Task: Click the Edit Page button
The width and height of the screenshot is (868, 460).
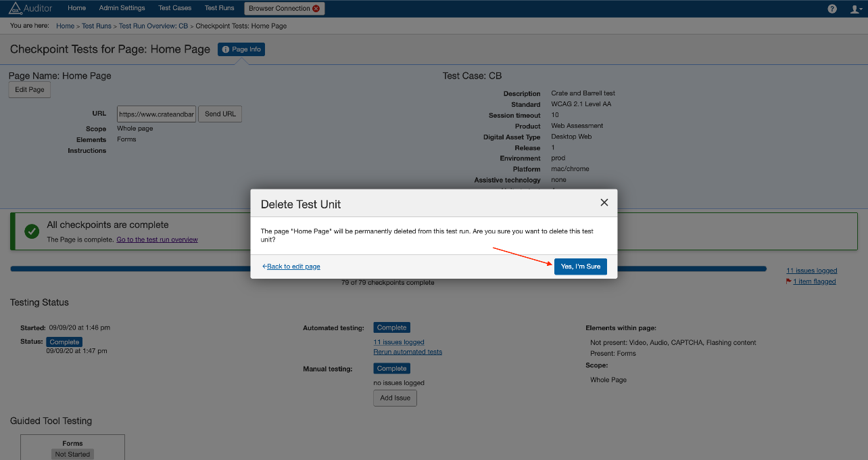Action: (30, 89)
